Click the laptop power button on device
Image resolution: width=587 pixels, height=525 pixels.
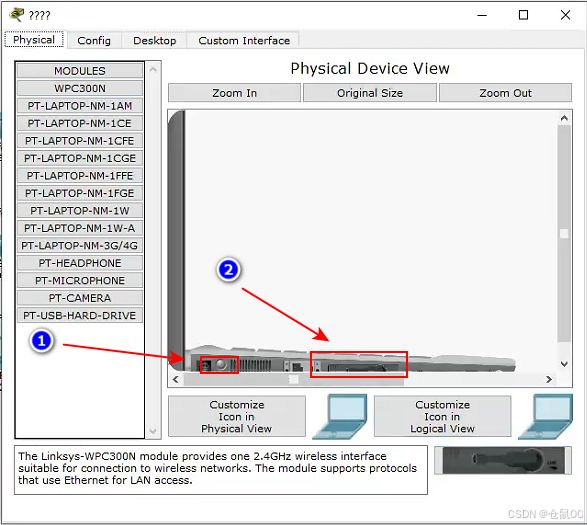(221, 365)
